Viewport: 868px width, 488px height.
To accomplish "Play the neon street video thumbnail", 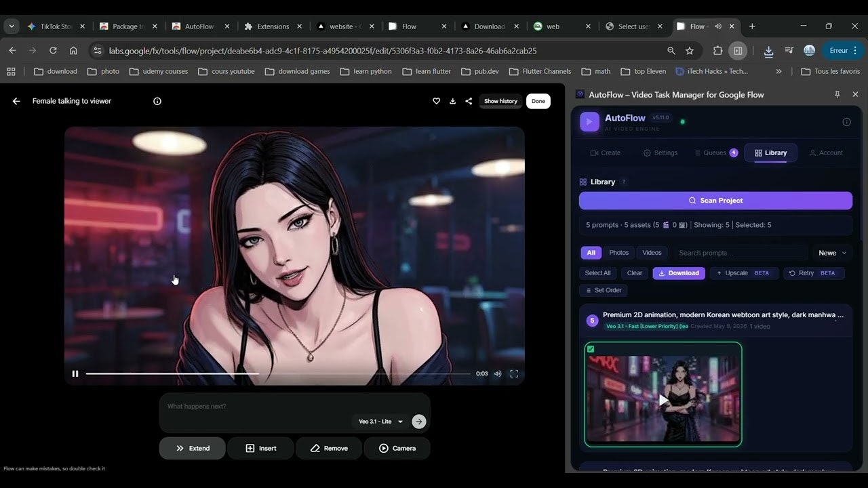I will tap(663, 400).
